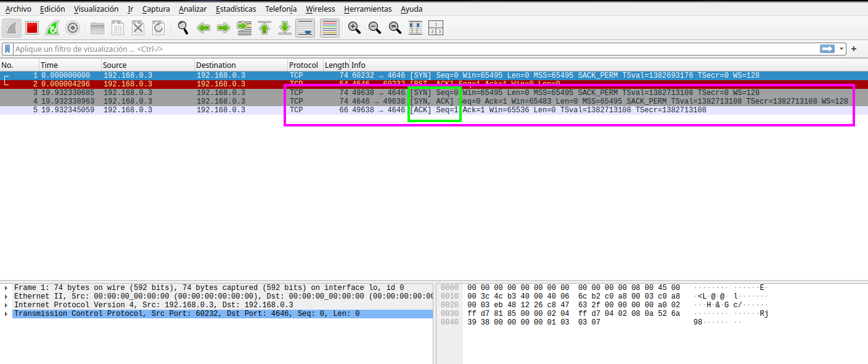Image resolution: width=868 pixels, height=364 pixels.
Task: Expand Transmission Control Protocol item
Action: point(7,313)
